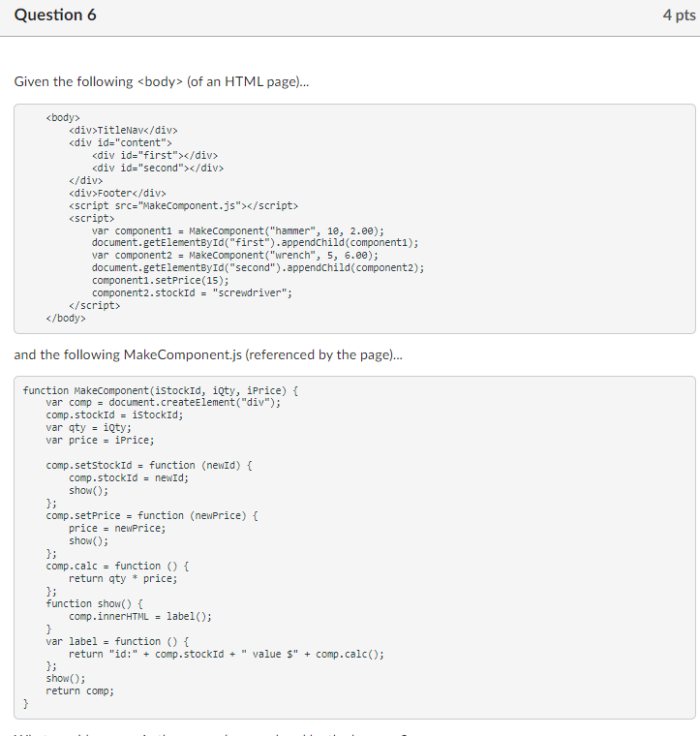Viewport: 700px width, 736px height.
Task: Click the 'var price = iPrice;' line
Action: point(100,441)
